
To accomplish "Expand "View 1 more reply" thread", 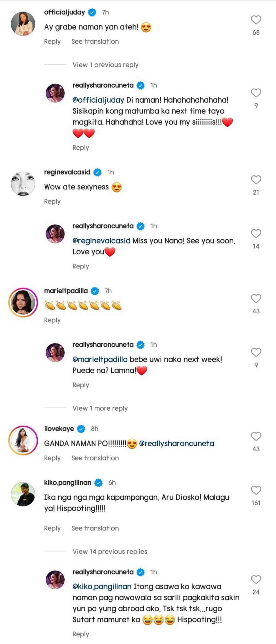I will tap(100, 408).
